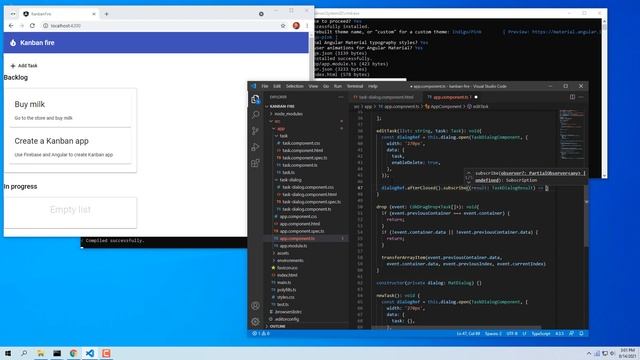This screenshot has height=360, width=640.
Task: Switch to VS Code from the taskbar
Action: click(x=90, y=353)
